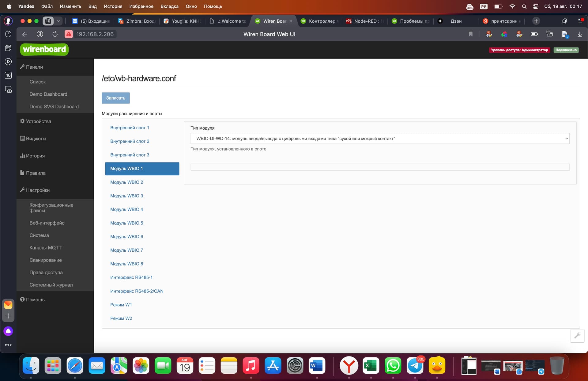Select Режим W2
This screenshot has height=381, width=588.
point(121,318)
